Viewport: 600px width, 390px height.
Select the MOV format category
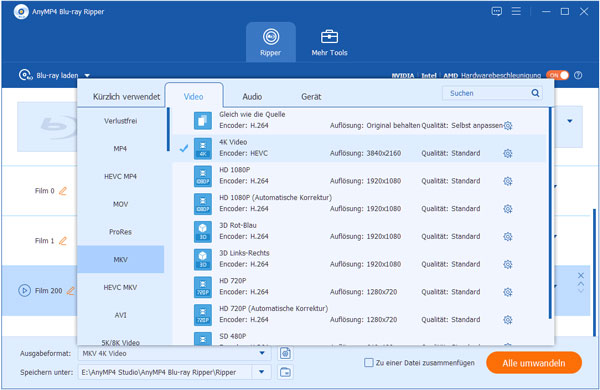click(121, 204)
